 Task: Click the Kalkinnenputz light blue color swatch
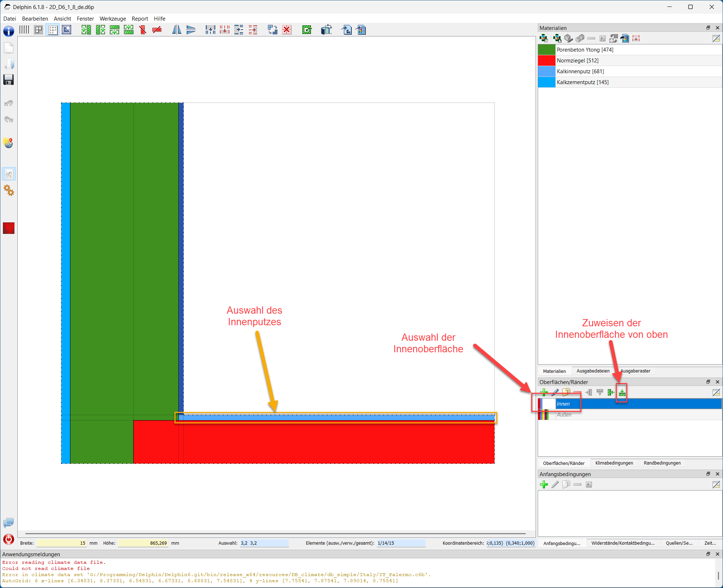pyautogui.click(x=546, y=71)
